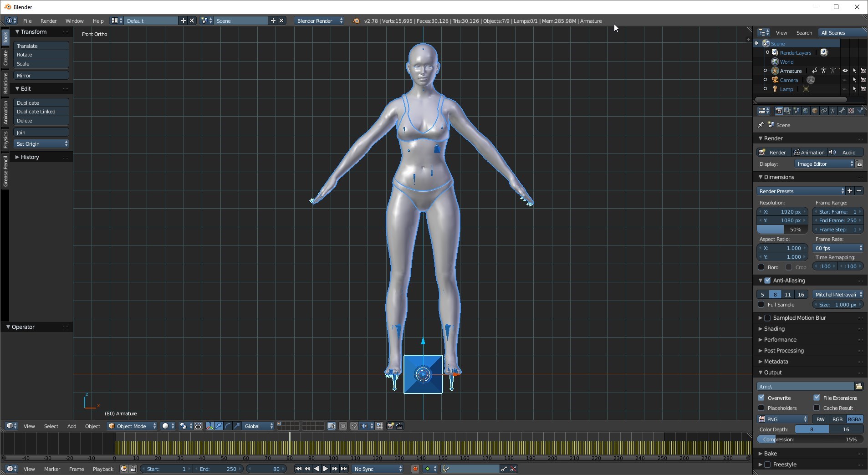Toggle the proportional editing circle icon

tap(343, 426)
